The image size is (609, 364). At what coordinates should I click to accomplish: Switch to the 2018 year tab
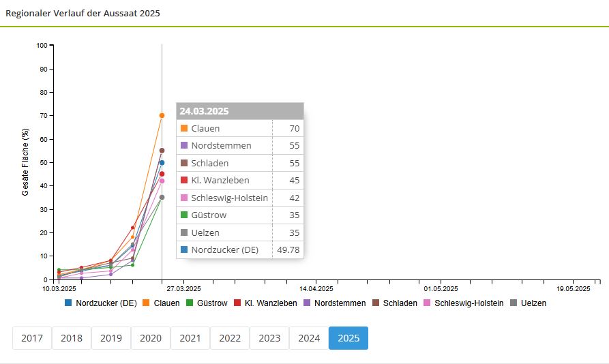click(x=72, y=338)
